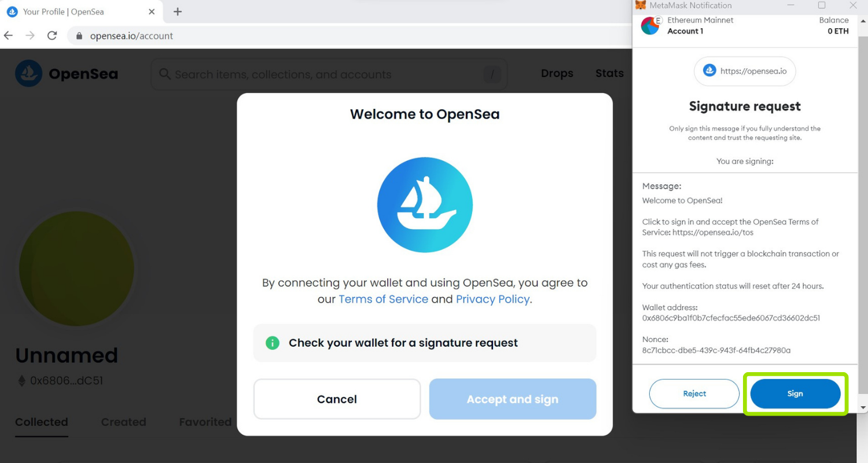Click the Unnamed profile name
The image size is (868, 463).
67,355
